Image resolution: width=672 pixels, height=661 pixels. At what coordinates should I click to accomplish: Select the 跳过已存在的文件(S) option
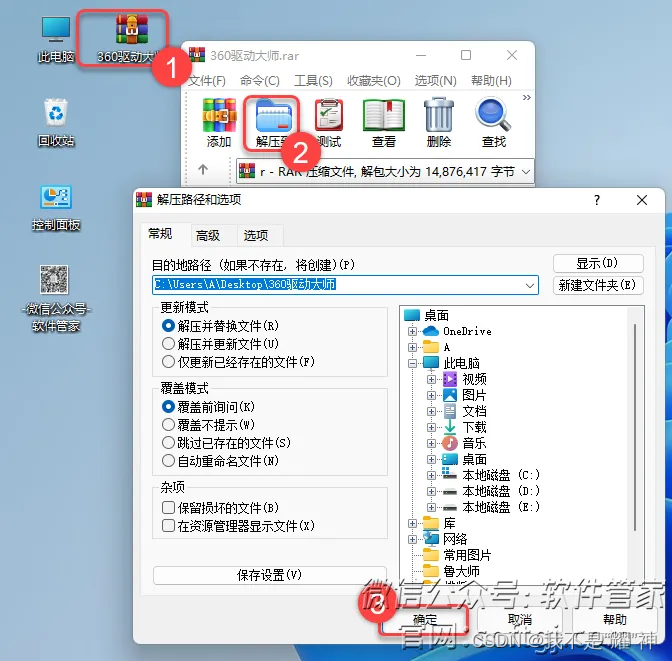(226, 442)
